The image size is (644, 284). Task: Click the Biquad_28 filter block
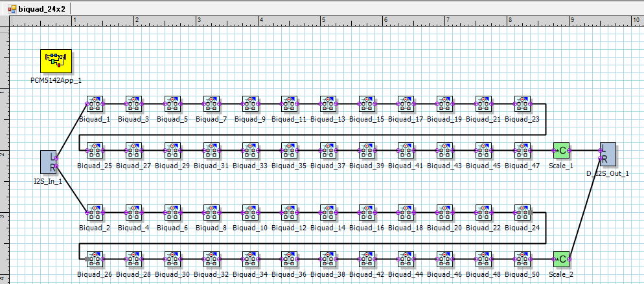(x=133, y=259)
